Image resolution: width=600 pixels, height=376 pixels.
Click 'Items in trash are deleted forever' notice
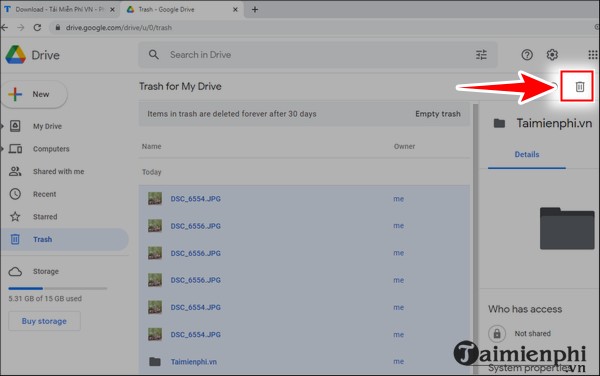tap(232, 114)
